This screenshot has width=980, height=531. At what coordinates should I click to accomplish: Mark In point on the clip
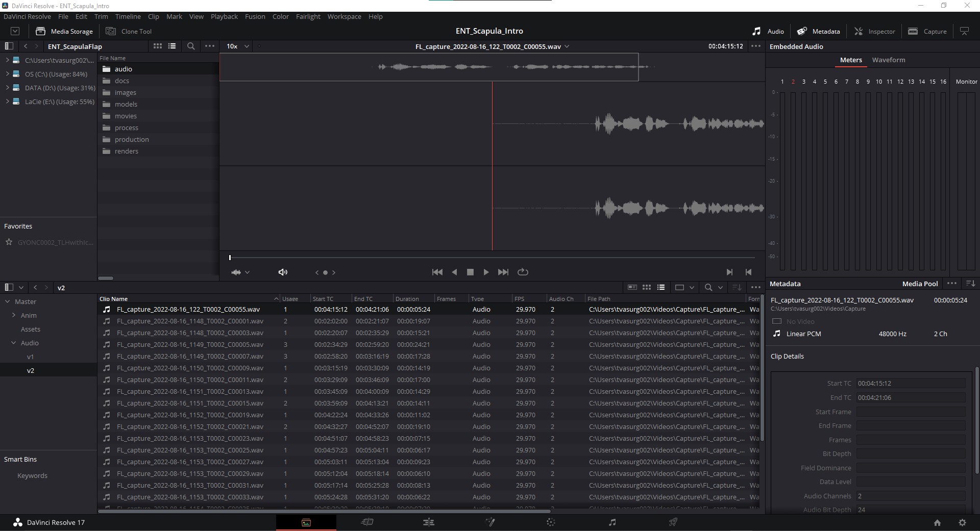click(x=729, y=272)
